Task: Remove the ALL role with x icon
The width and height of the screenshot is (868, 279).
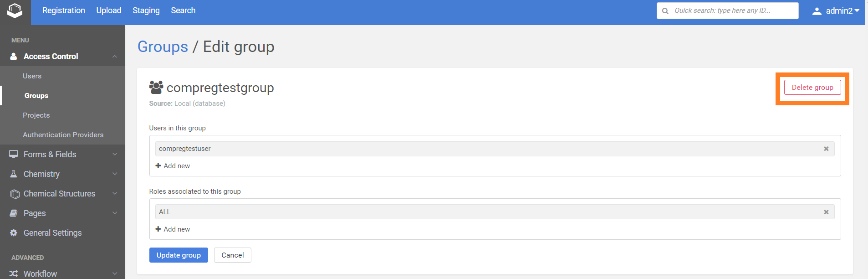Action: (x=826, y=212)
